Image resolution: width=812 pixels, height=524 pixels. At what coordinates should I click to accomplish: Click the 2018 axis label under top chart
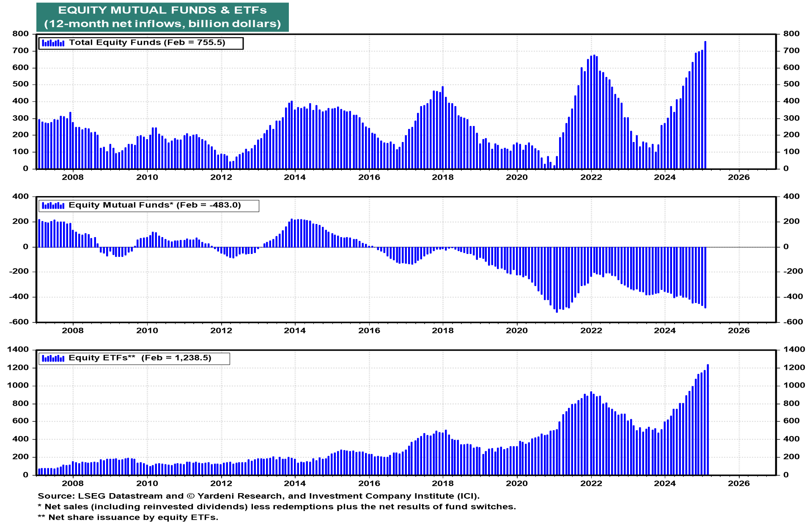pyautogui.click(x=442, y=177)
